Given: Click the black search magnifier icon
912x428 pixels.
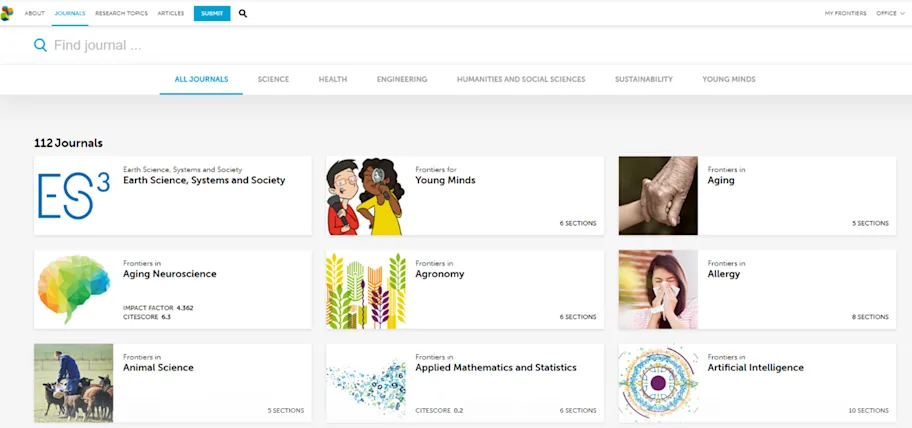Looking at the screenshot, I should coord(243,13).
